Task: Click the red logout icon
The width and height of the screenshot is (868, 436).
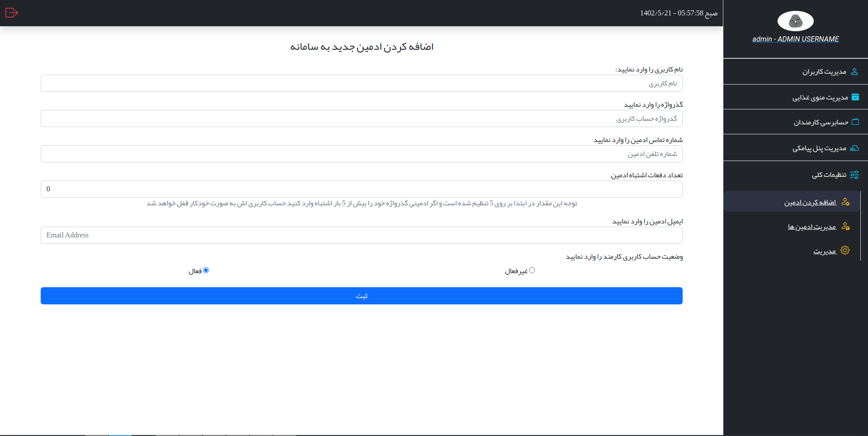Action: click(11, 13)
